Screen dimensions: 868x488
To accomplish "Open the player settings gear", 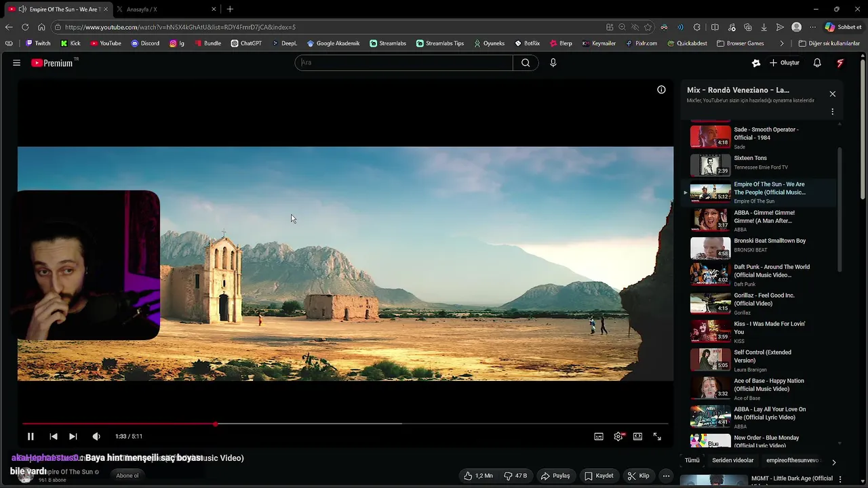I will coord(618,436).
